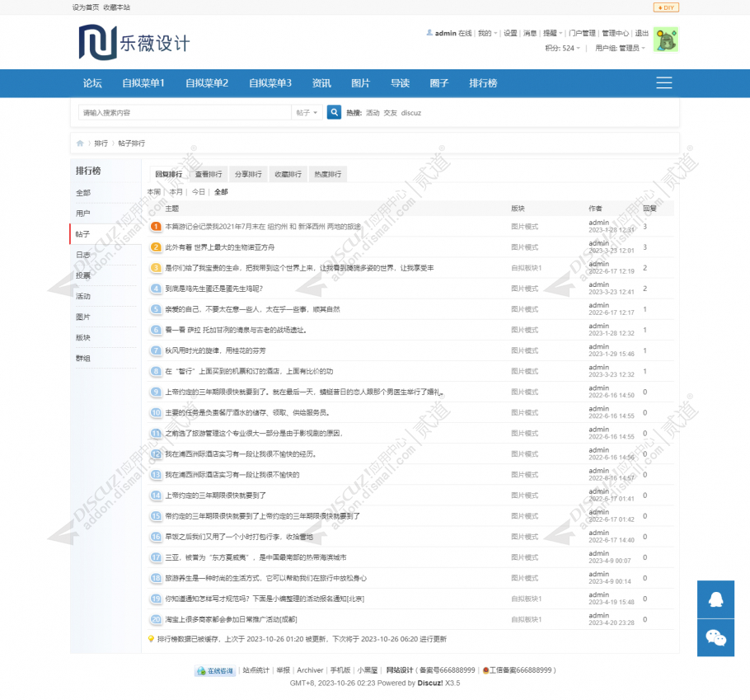This screenshot has height=700, width=750.
Task: Expand the 积分: 524 dropdown
Action: [x=562, y=48]
